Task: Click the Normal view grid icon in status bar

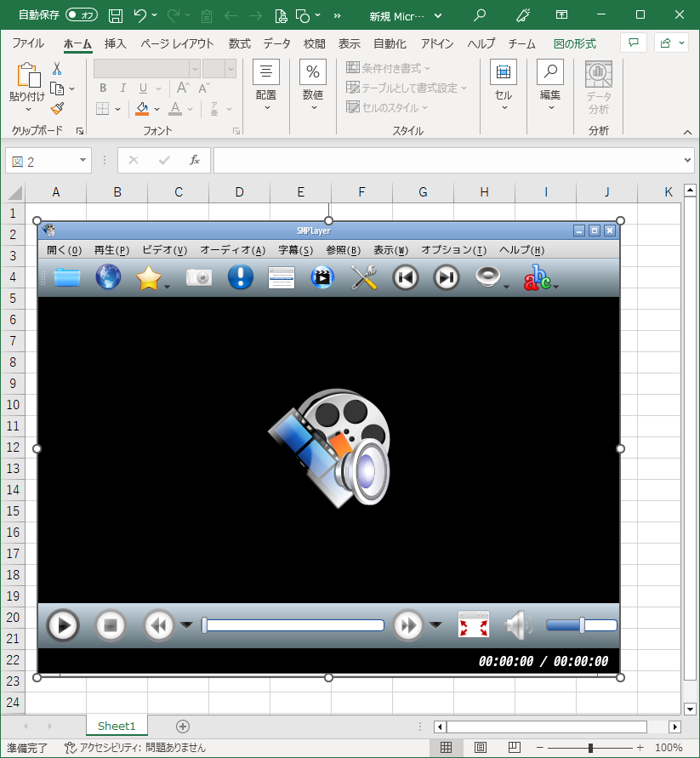Action: (x=447, y=747)
